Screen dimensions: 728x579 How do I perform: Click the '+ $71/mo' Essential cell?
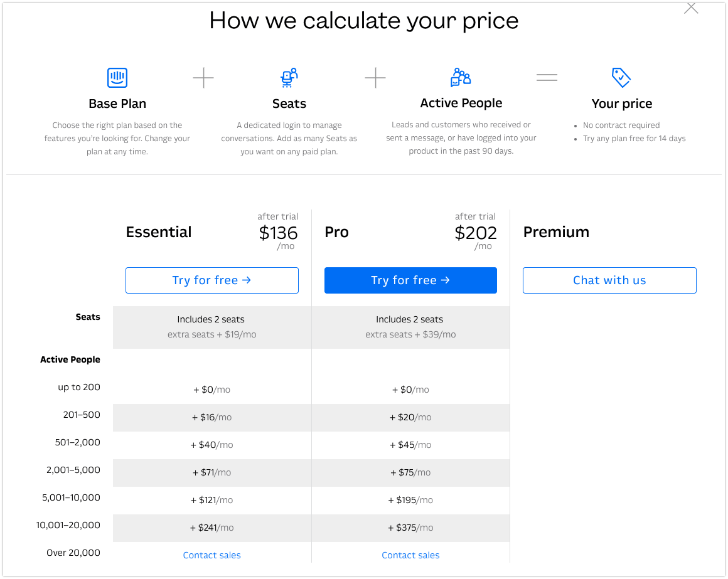pyautogui.click(x=211, y=473)
